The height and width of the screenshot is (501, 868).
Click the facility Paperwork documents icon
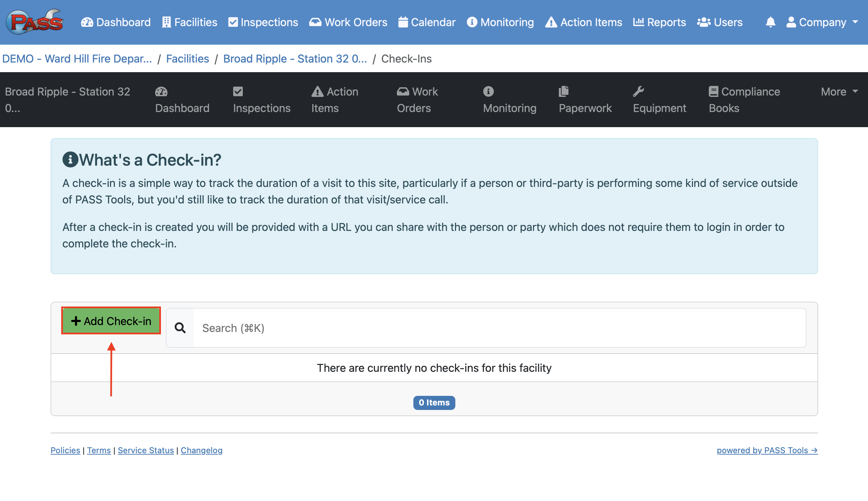point(563,91)
